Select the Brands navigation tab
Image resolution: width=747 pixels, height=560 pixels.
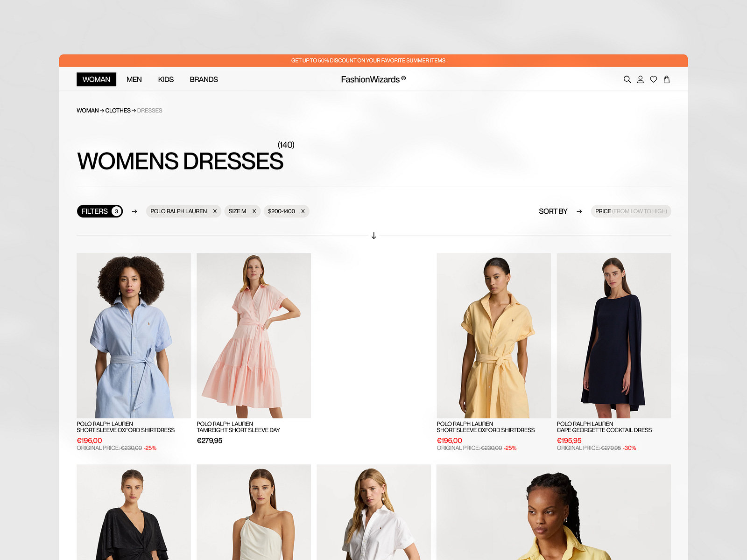coord(204,79)
